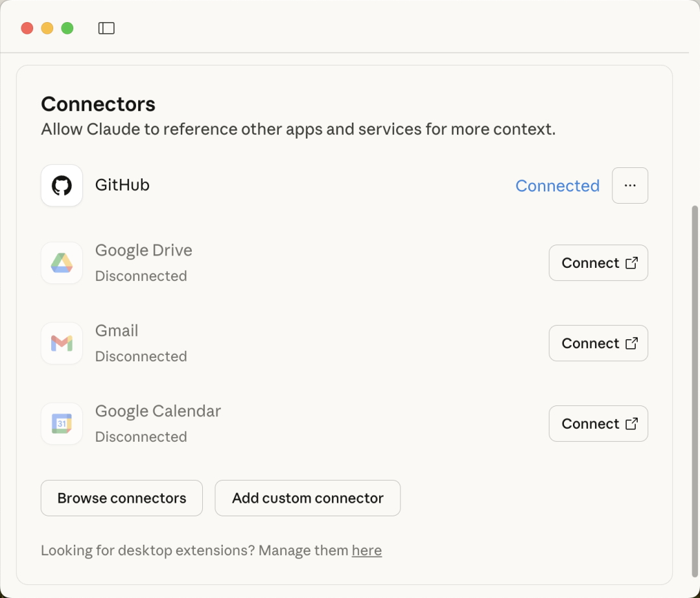Maximize the window with the green button
700x598 pixels.
[x=67, y=28]
